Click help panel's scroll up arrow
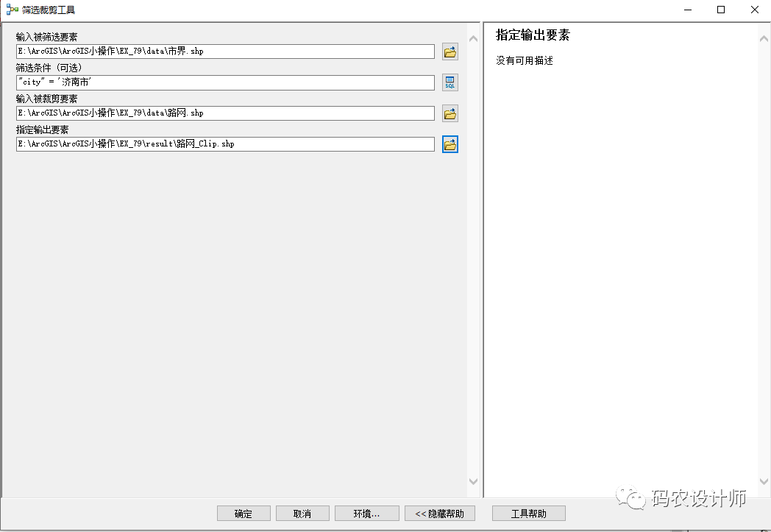The image size is (771, 532). tap(764, 37)
